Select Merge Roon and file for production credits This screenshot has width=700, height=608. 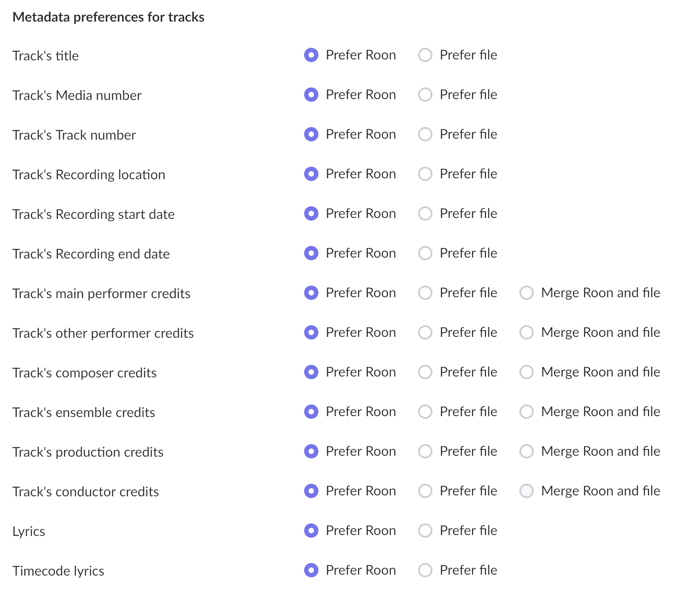point(527,451)
